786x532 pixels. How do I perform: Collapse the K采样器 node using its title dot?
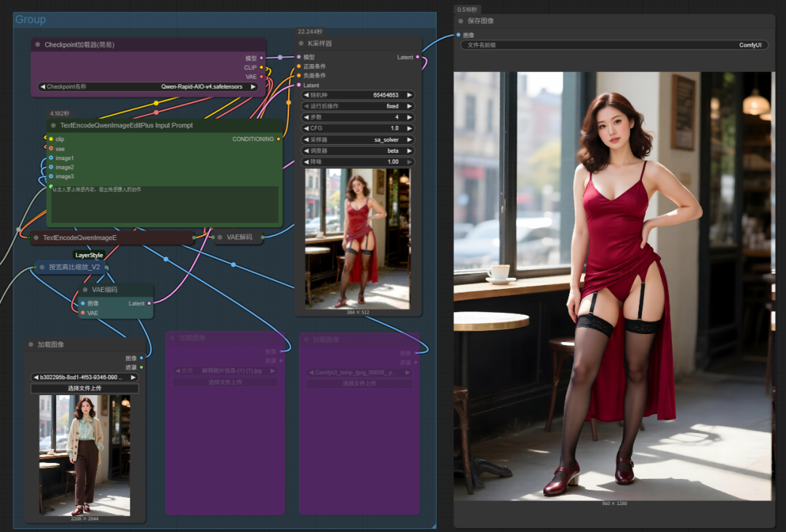point(301,44)
